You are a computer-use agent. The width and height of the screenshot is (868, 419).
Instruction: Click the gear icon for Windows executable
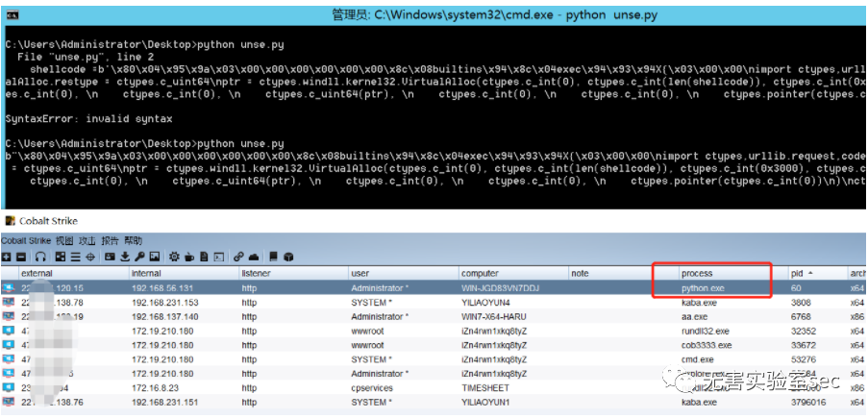pos(174,257)
